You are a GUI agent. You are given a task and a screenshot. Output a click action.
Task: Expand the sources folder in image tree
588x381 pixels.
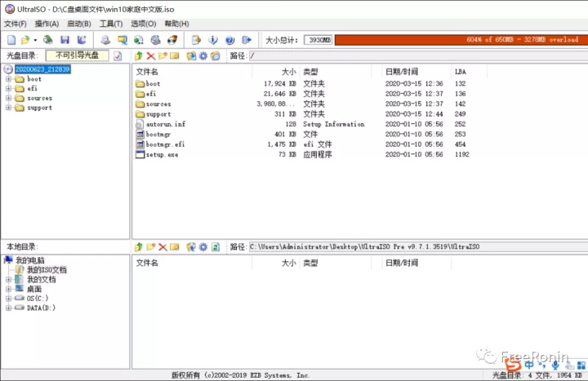(x=8, y=98)
